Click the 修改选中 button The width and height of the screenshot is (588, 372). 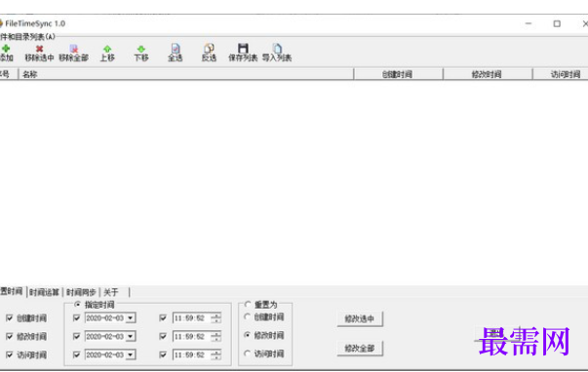coord(360,318)
